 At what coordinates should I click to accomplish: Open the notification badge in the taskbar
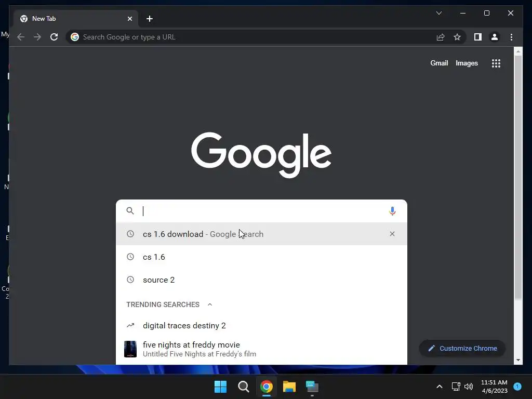point(517,387)
